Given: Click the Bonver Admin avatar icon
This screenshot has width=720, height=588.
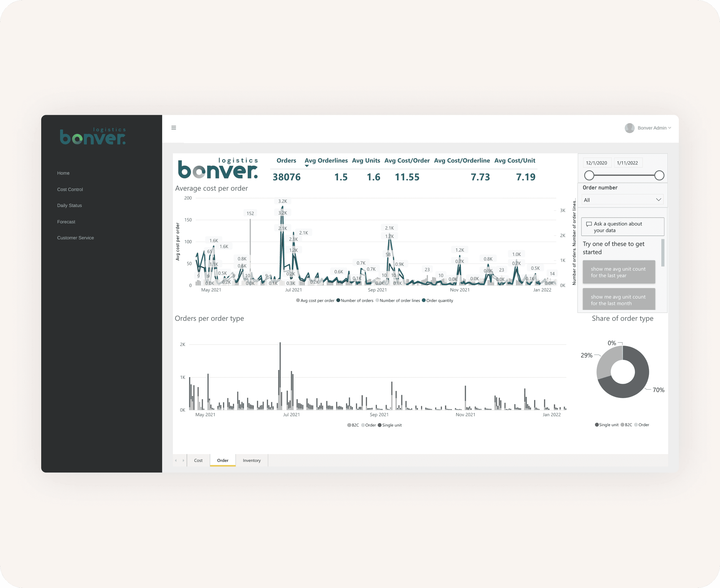Looking at the screenshot, I should [x=630, y=128].
